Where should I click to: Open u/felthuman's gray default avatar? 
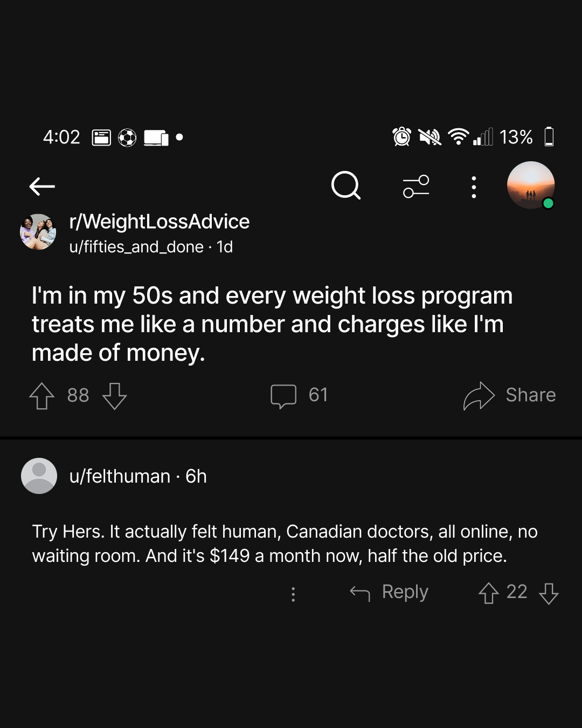[39, 476]
